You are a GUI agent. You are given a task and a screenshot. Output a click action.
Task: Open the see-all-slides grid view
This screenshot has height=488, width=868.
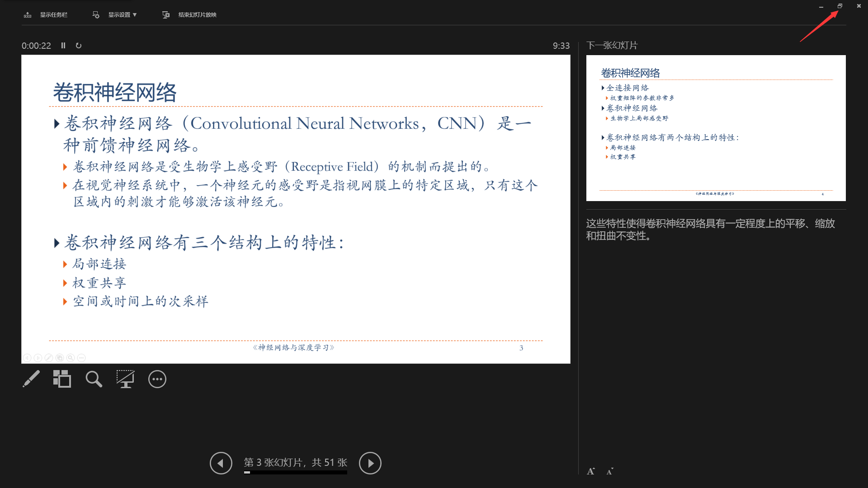[62, 379]
